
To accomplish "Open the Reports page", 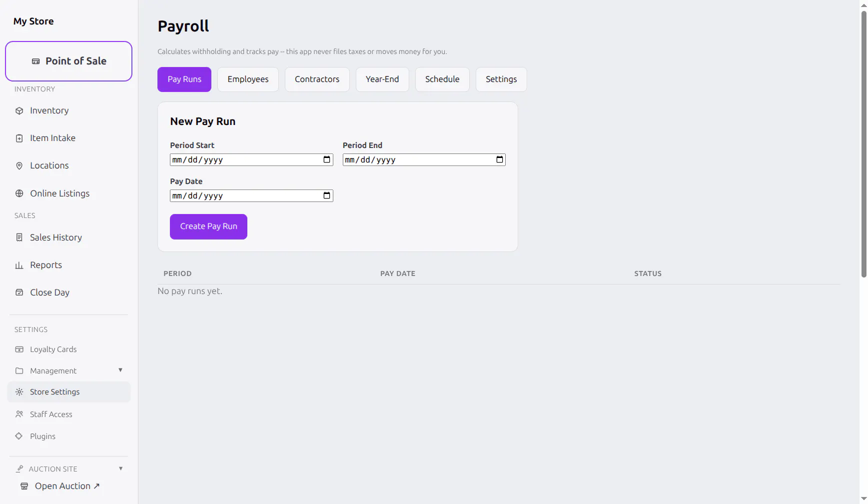I will tap(68, 265).
